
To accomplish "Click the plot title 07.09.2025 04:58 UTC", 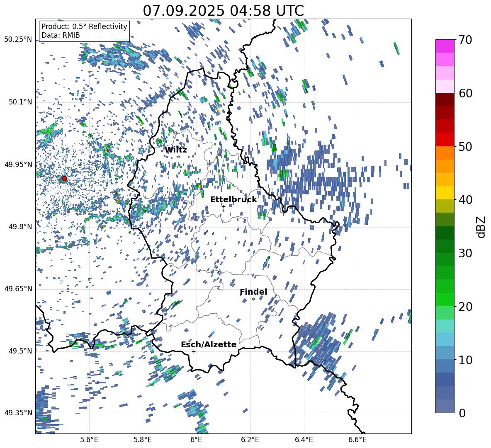I will (x=223, y=11).
